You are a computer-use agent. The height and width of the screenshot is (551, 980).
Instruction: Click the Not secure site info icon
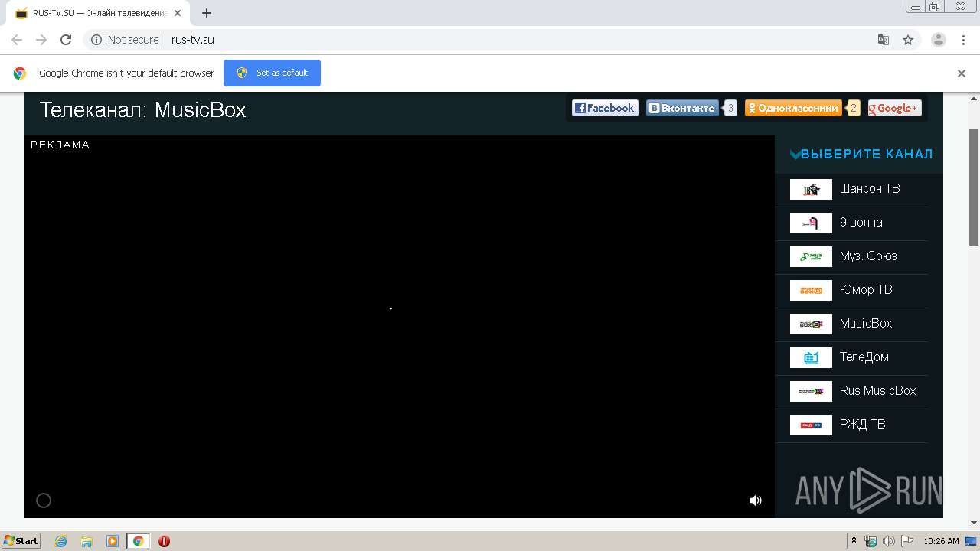click(96, 40)
